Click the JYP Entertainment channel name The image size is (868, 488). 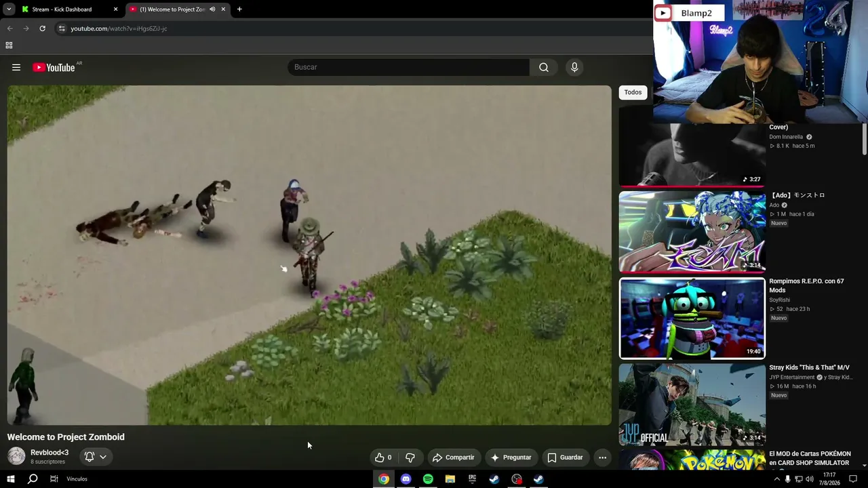click(792, 378)
